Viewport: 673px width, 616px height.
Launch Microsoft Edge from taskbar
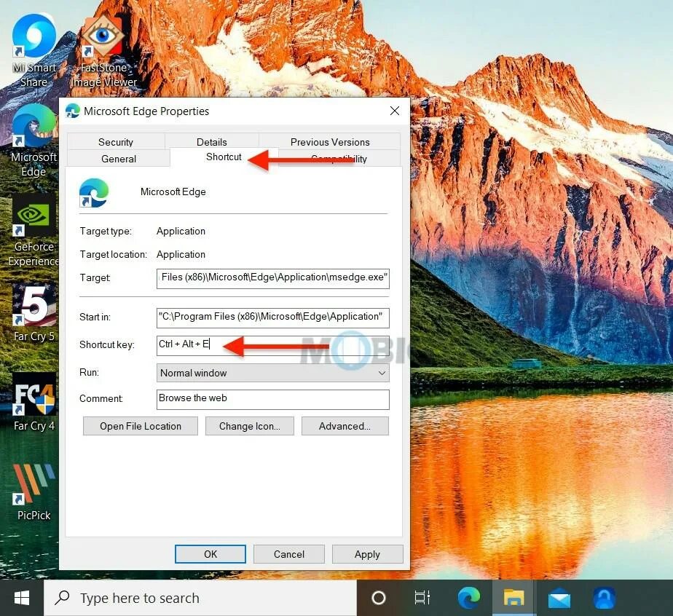pyautogui.click(x=469, y=598)
